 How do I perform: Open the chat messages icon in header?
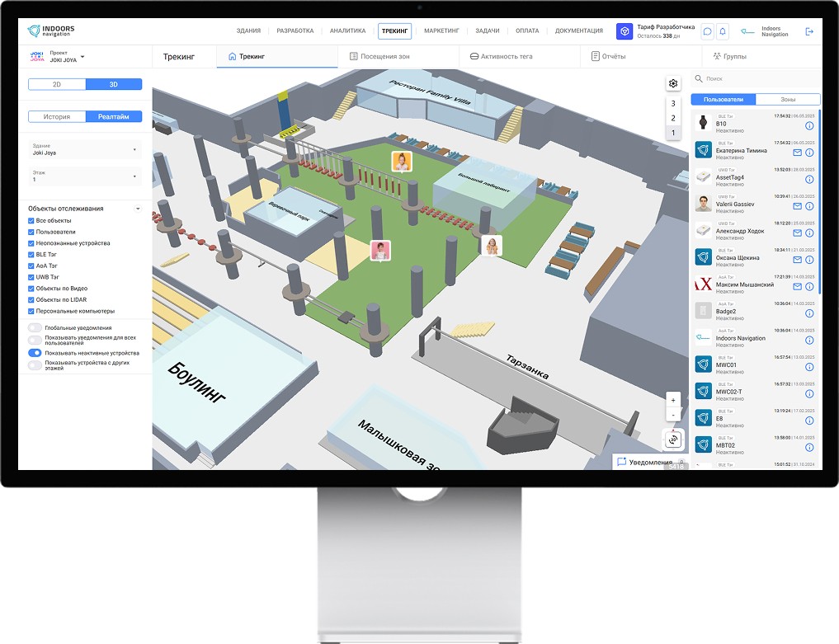click(707, 31)
